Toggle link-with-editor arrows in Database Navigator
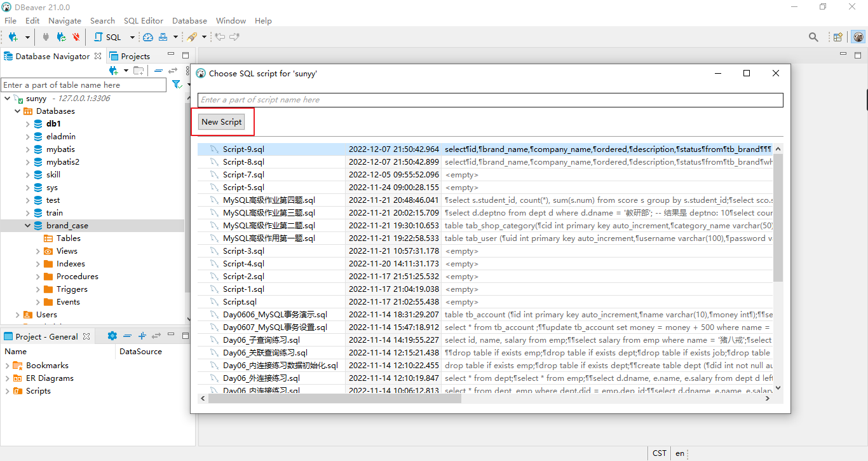Viewport: 868px width, 461px height. click(172, 71)
